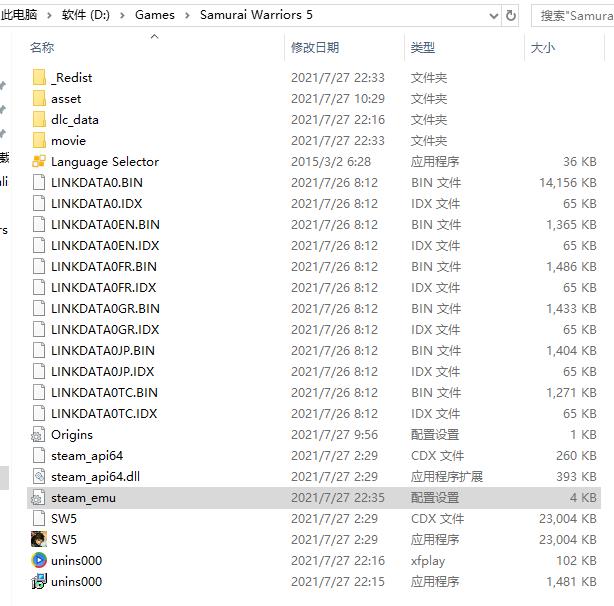Sort files by 名称 column header

(42, 47)
